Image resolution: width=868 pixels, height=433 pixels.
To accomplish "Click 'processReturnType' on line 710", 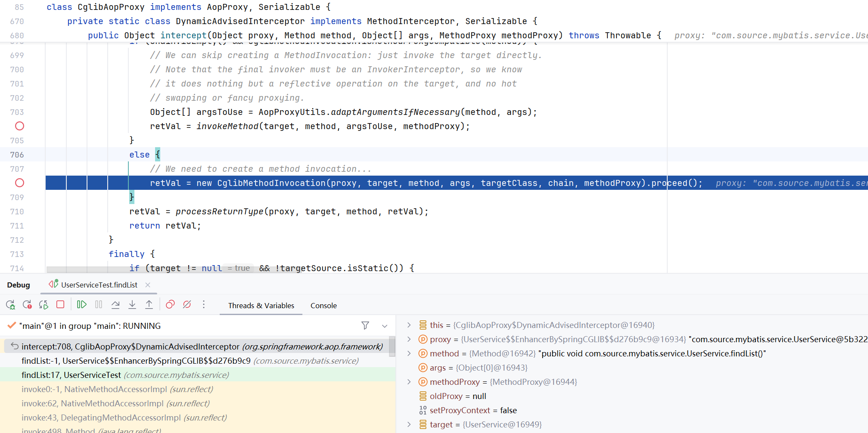I will (220, 211).
